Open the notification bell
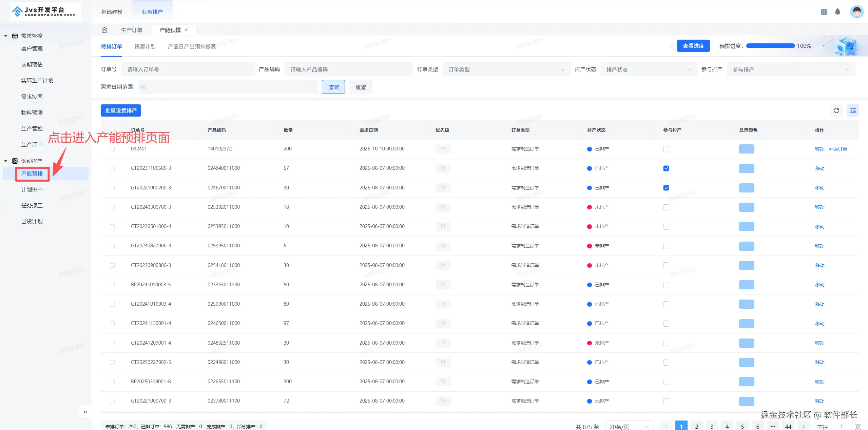 point(837,12)
